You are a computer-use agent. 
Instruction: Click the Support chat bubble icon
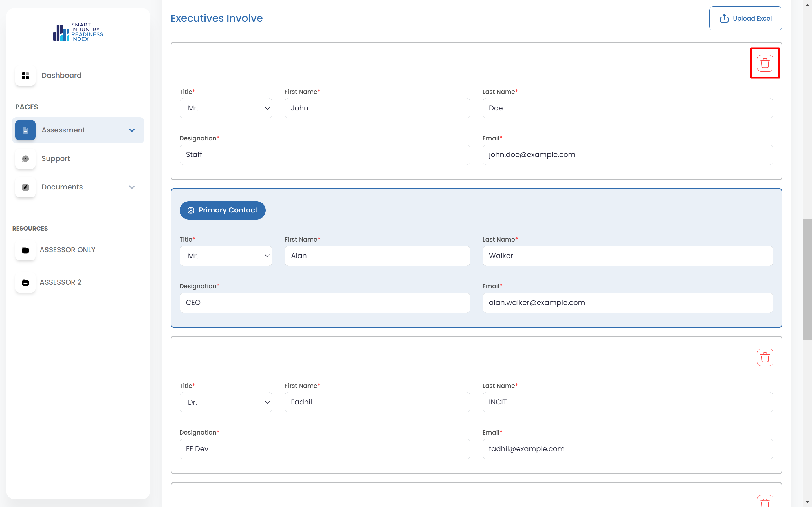25,159
